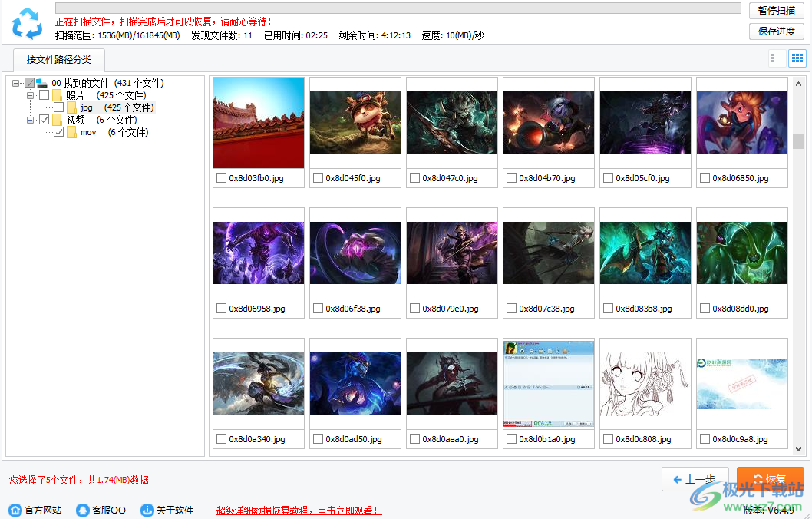Image resolution: width=812 pixels, height=519 pixels.
Task: Click file name 0x8d05cf0.jpg
Action: [642, 178]
